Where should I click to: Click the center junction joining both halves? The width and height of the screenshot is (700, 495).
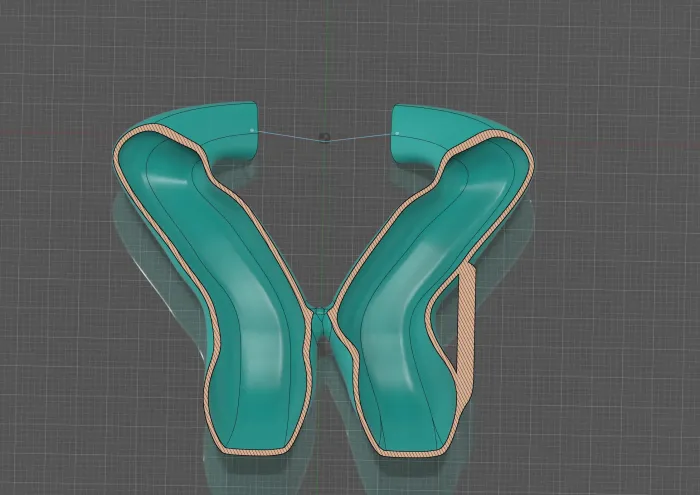(320, 322)
